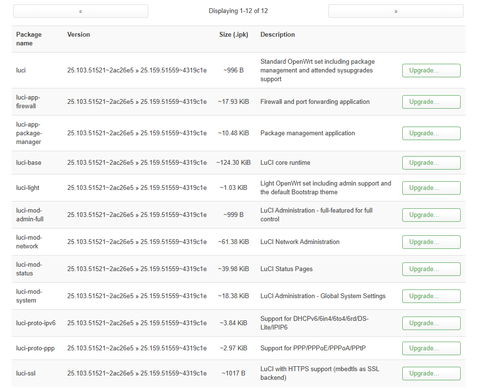Select the 'luci-mod-status' name cell
The height and width of the screenshot is (389, 480).
coord(29,269)
